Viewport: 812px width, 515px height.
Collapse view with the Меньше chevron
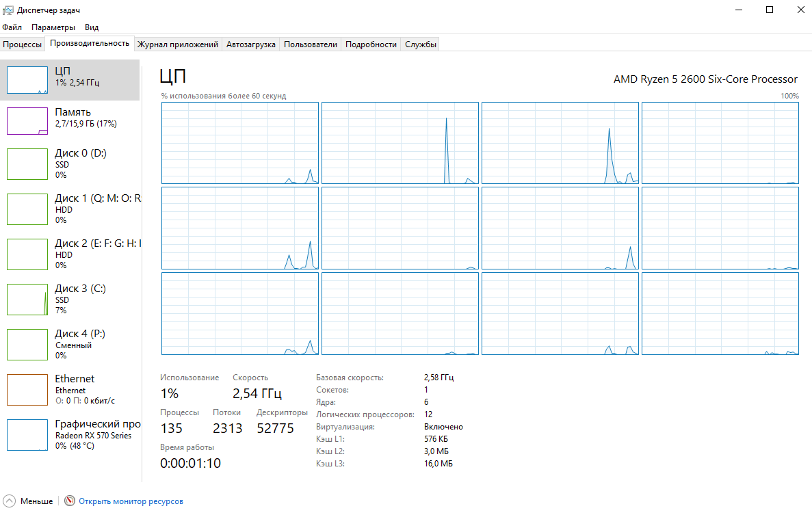[x=10, y=501]
